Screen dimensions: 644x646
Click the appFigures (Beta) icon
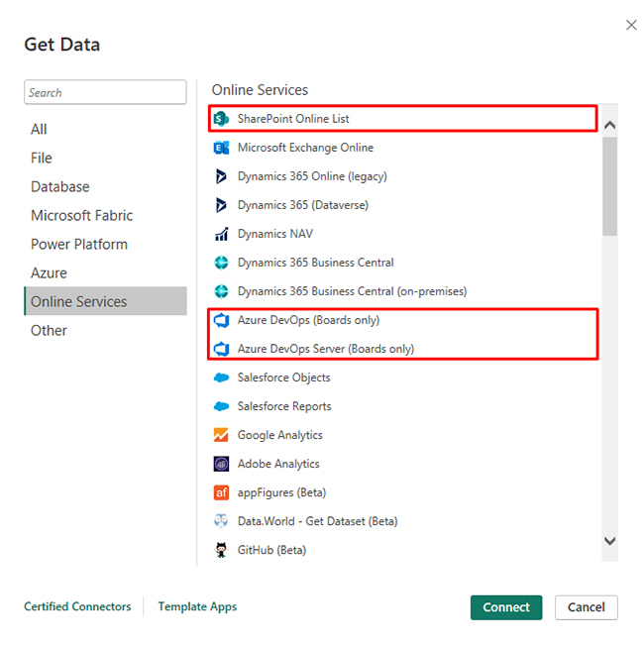pyautogui.click(x=221, y=492)
